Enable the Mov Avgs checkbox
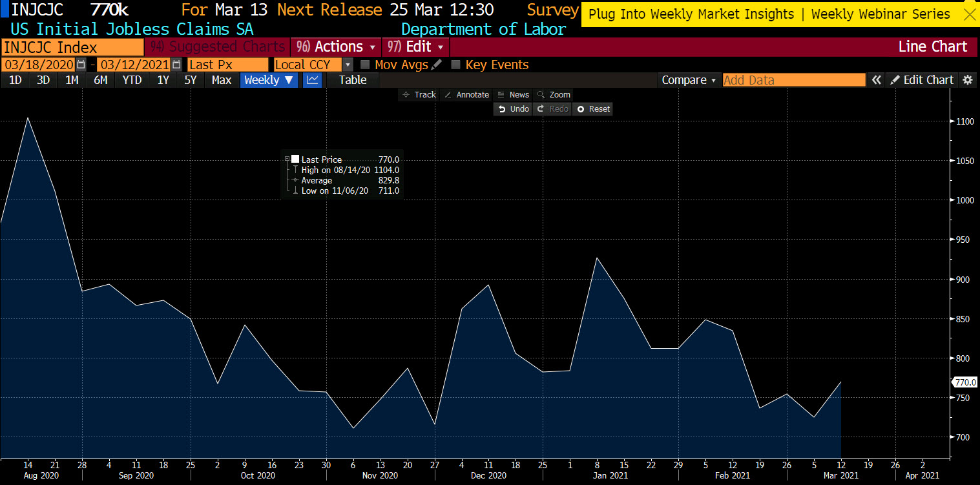 coord(365,65)
